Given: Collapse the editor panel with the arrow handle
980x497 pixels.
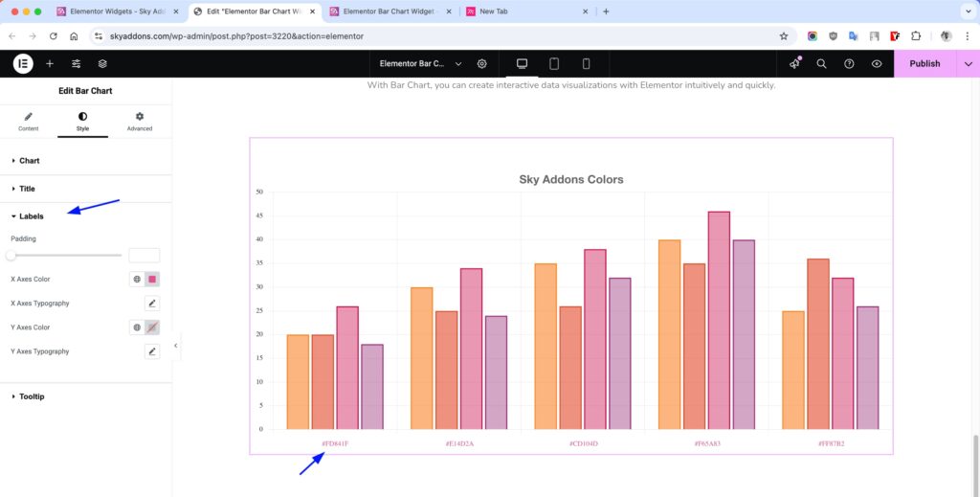Looking at the screenshot, I should pyautogui.click(x=176, y=345).
